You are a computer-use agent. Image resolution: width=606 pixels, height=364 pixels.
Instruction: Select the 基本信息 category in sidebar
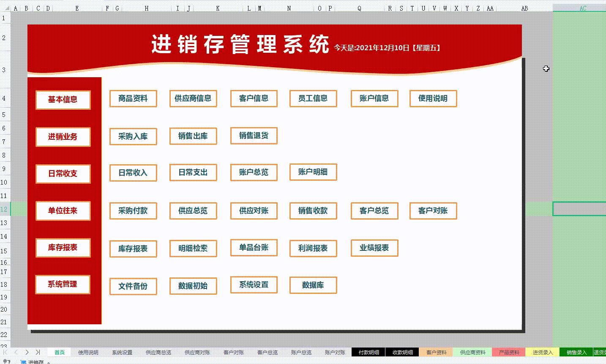63,100
